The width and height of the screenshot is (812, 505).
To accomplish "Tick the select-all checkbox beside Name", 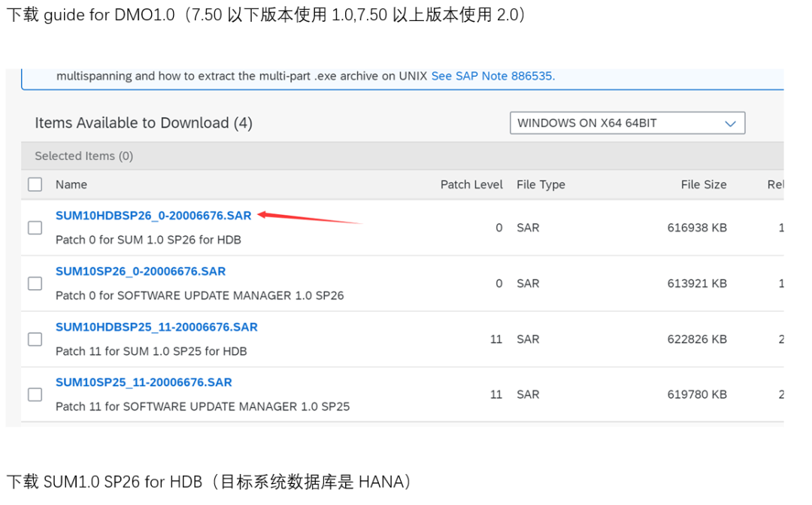I will coord(35,184).
